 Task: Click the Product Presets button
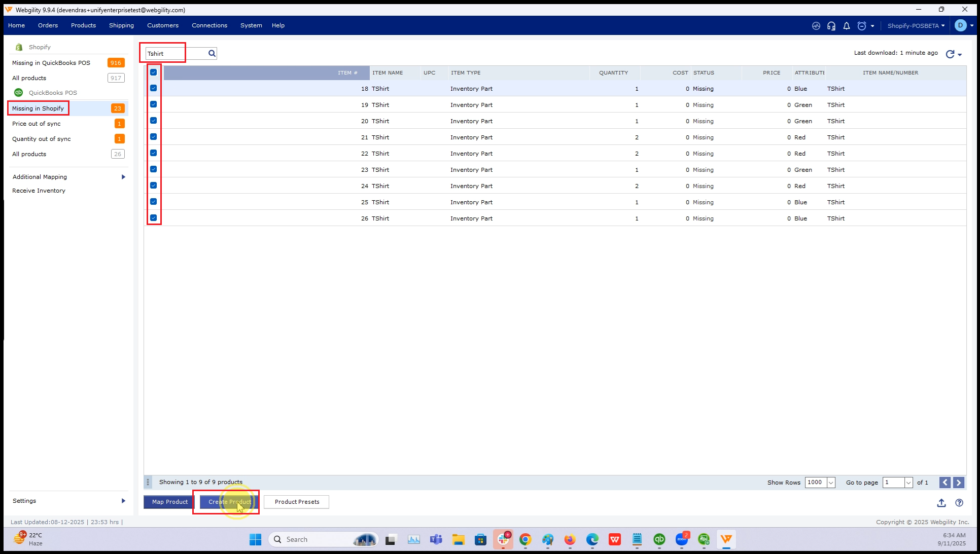(297, 502)
